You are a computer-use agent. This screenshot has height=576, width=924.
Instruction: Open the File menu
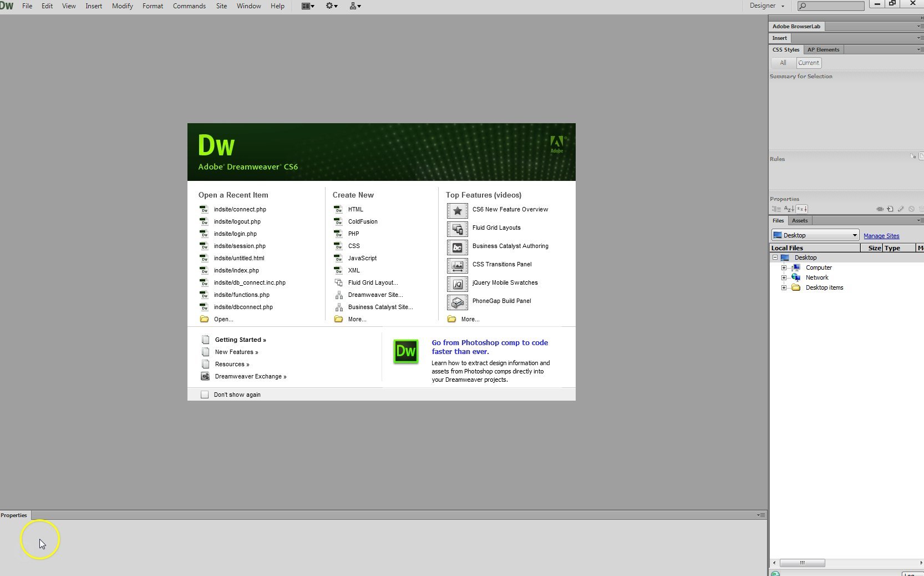click(27, 6)
